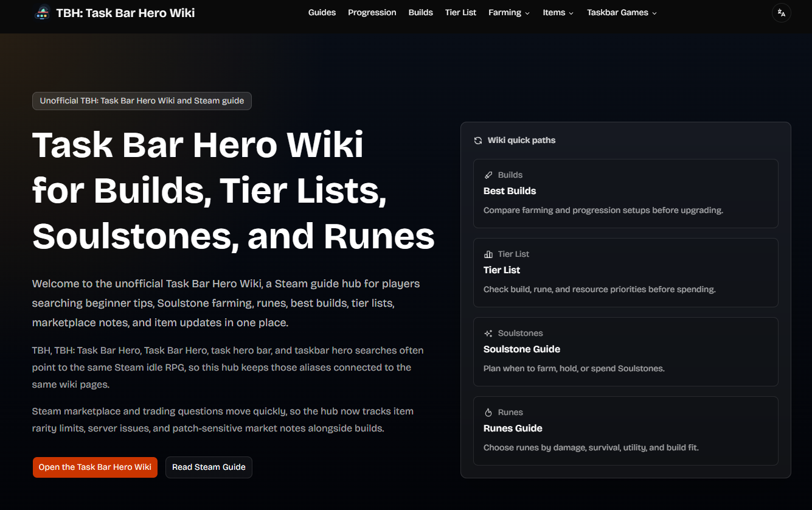812x510 pixels.
Task: Click the Read Steam Guide button
Action: pos(209,467)
